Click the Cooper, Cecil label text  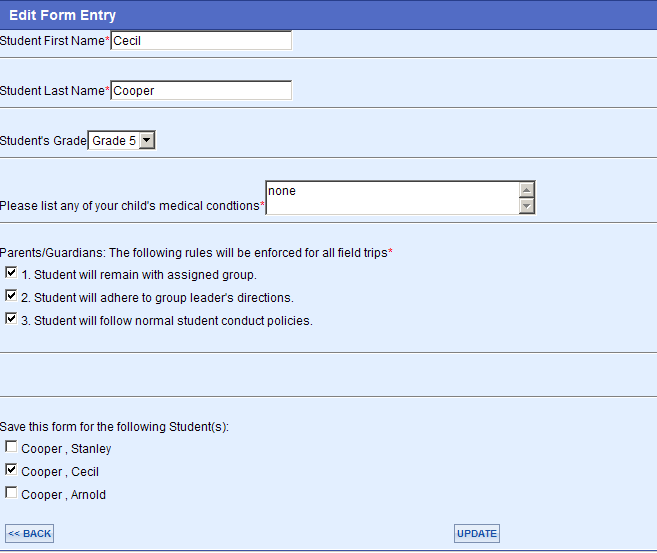pyautogui.click(x=60, y=472)
